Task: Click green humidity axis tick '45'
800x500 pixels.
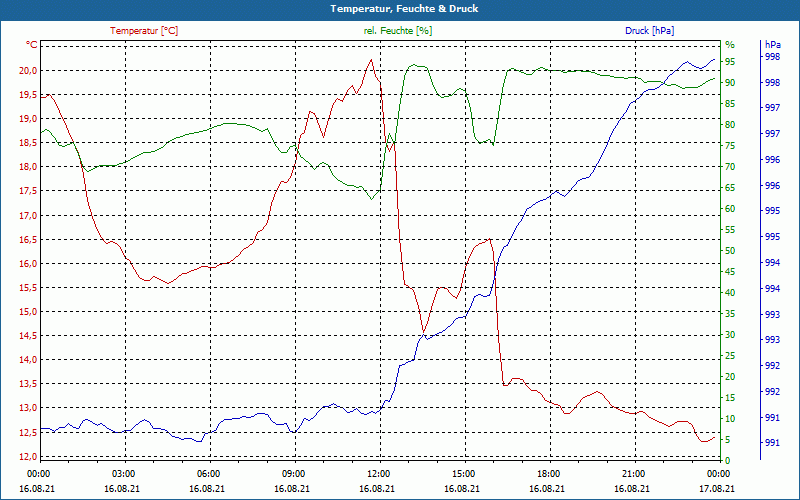Action: 730,272
